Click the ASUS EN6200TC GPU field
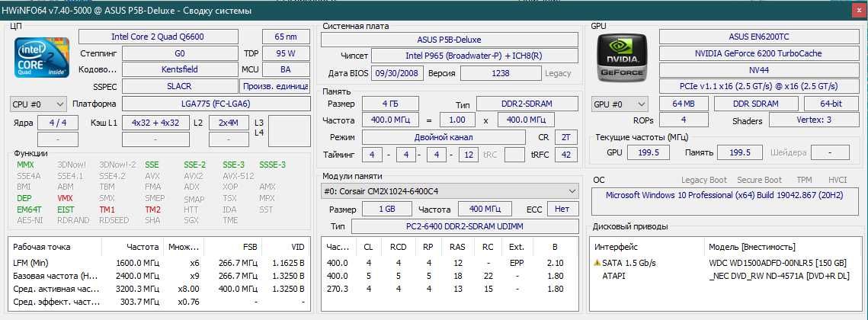The width and height of the screenshot is (868, 320). 758,37
